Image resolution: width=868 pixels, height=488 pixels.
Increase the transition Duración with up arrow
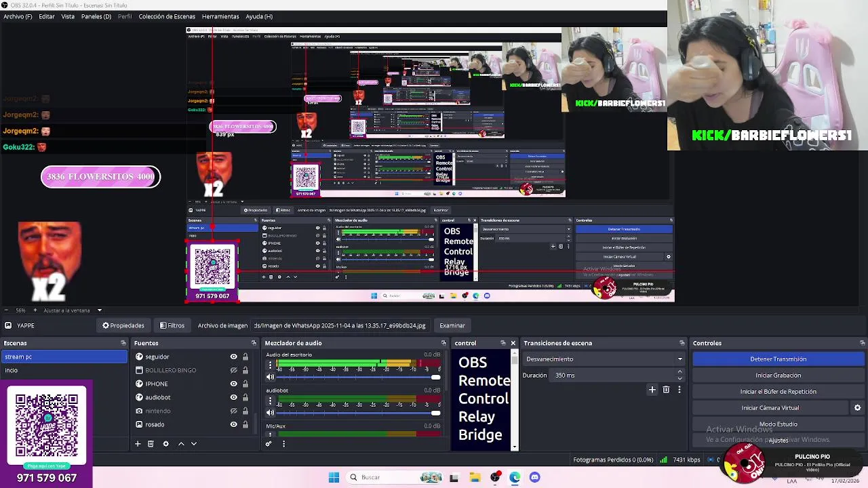680,372
